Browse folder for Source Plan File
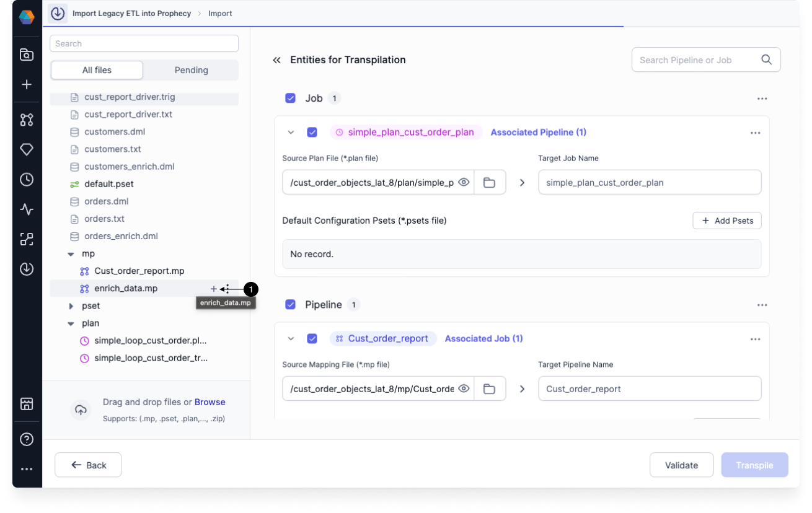This screenshot has height=513, width=812. point(490,182)
